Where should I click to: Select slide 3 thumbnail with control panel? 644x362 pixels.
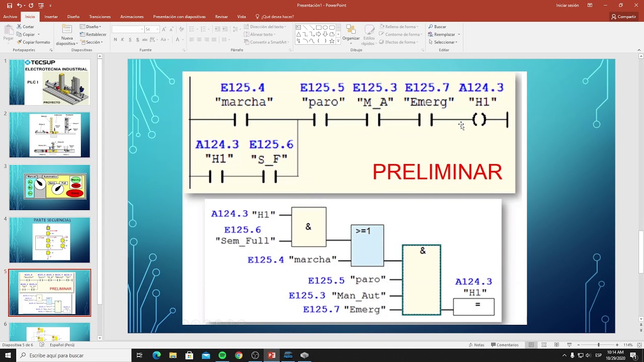tap(49, 188)
